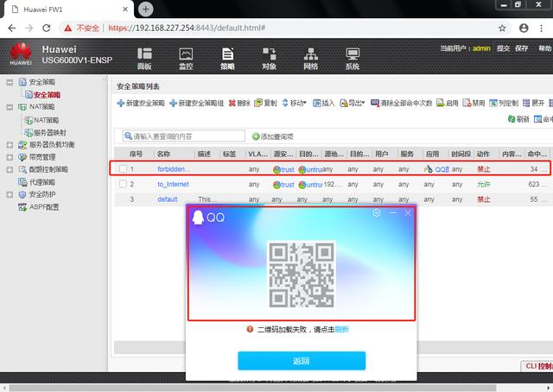The width and height of the screenshot is (553, 392).
Task: Expand the 带宽管理 tree node
Action: (10, 157)
